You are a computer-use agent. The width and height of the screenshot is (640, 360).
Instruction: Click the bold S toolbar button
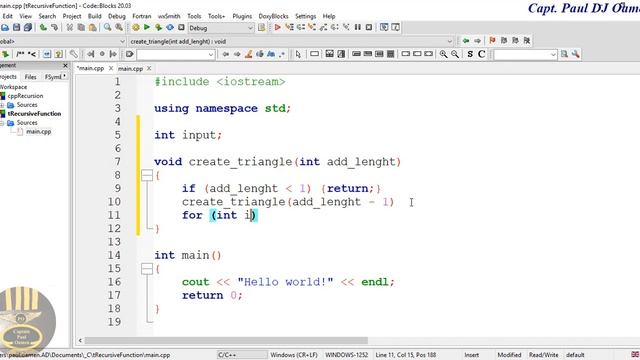470,54
